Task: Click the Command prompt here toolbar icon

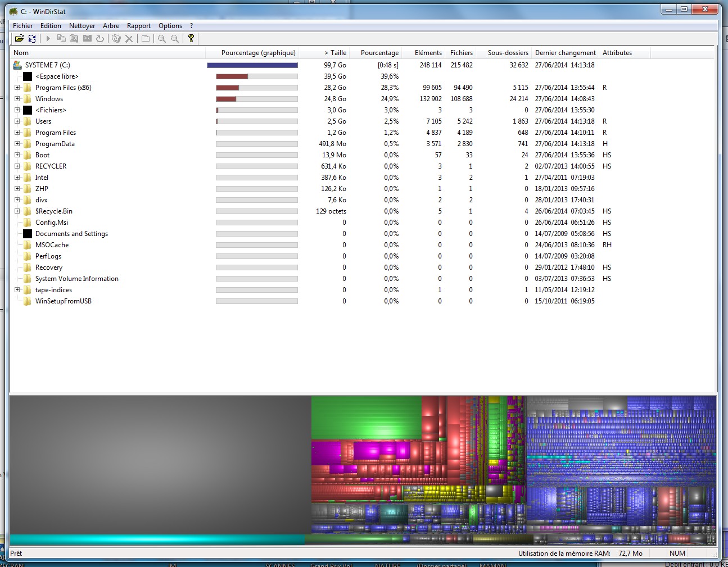Action: coord(87,38)
